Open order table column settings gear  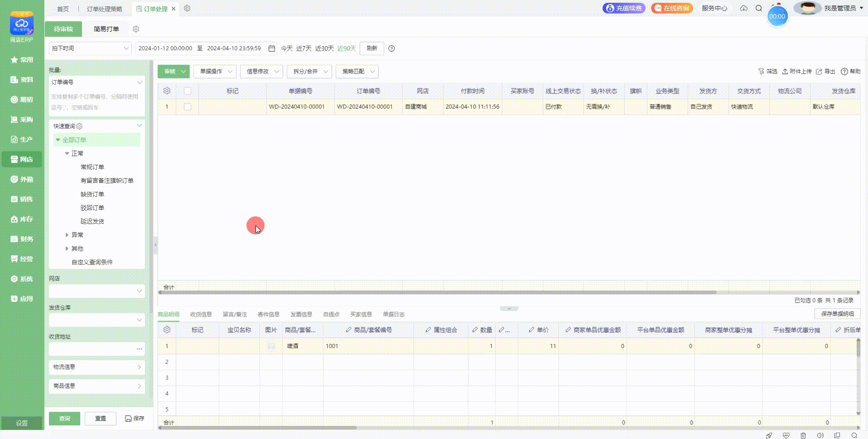click(x=167, y=91)
